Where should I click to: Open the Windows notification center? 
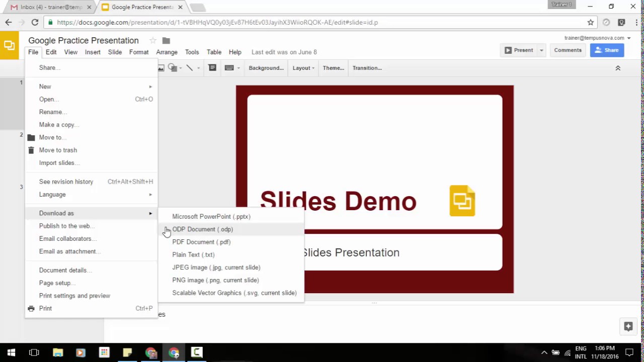click(x=629, y=352)
